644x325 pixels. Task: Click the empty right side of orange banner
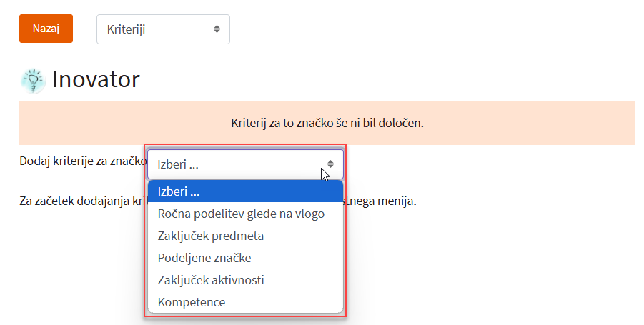(558, 123)
